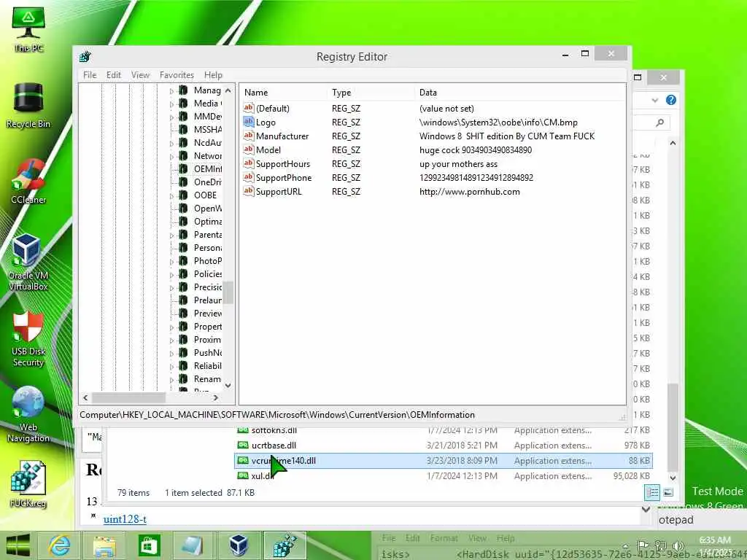Select the SupportURL value icon

(248, 191)
